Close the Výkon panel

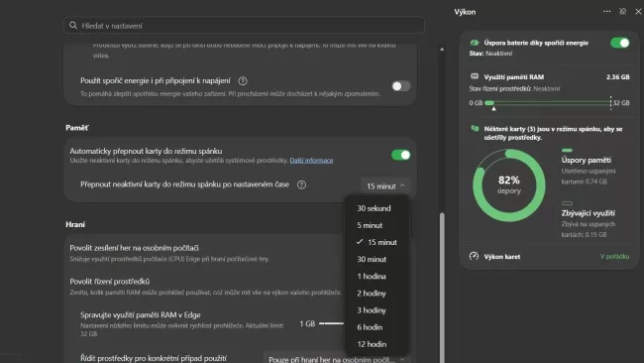[638, 12]
